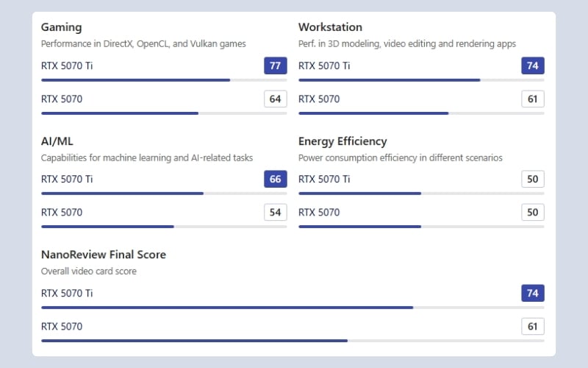Click the RTX 5070 Ti label under Workstation

tap(324, 66)
